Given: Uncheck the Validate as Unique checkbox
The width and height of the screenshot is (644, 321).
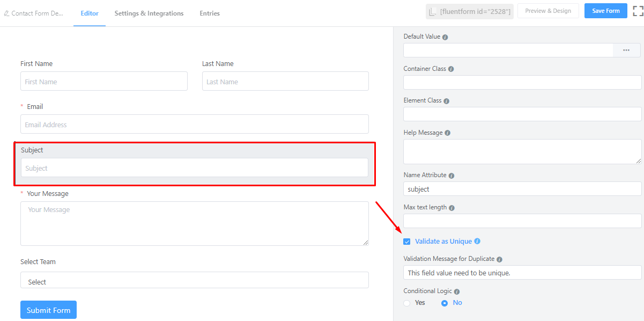Looking at the screenshot, I should [407, 242].
